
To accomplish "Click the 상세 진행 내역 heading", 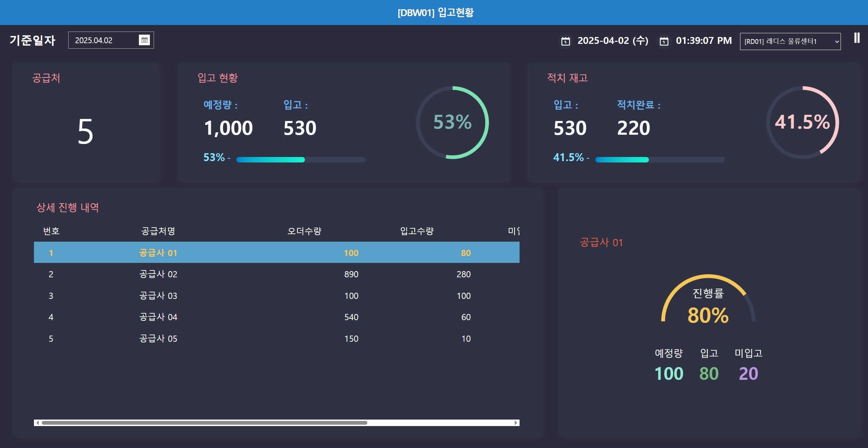I will coord(68,207).
